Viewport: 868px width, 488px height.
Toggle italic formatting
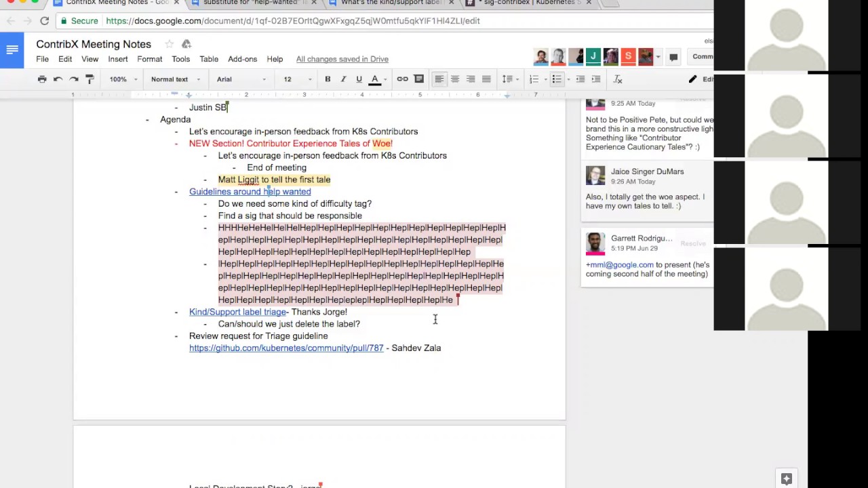tap(343, 79)
